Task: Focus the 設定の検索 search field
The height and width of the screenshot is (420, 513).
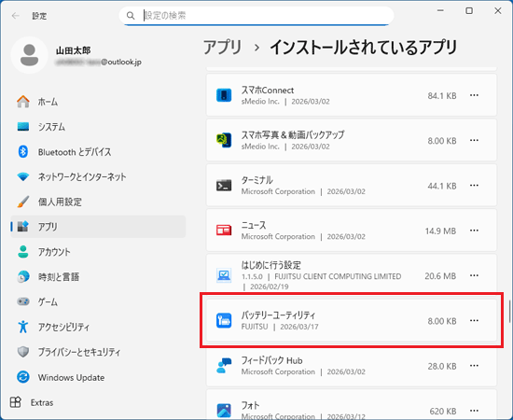Action: (x=256, y=15)
